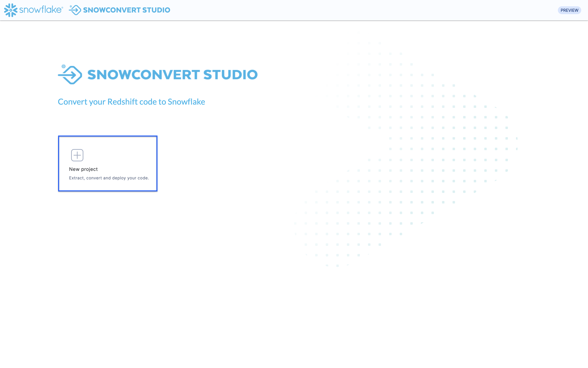588x368 pixels.
Task: Click 'Convert your Redshift code to Snowflake' text
Action: click(x=132, y=102)
